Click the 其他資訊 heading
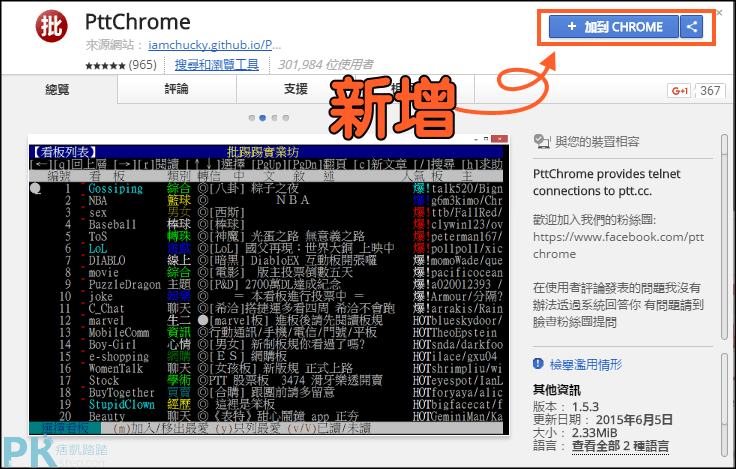Screen dimensions: 736x469 pyautogui.click(x=557, y=390)
